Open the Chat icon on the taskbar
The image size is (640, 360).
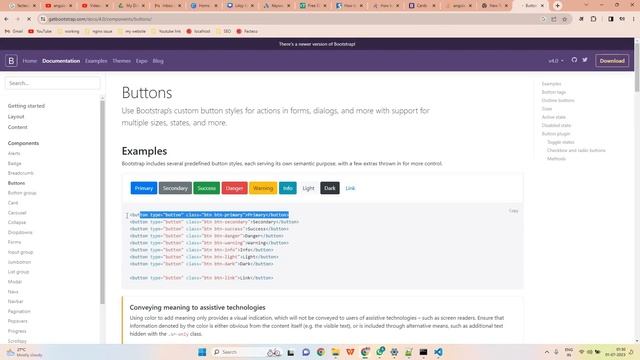pyautogui.click(x=306, y=352)
